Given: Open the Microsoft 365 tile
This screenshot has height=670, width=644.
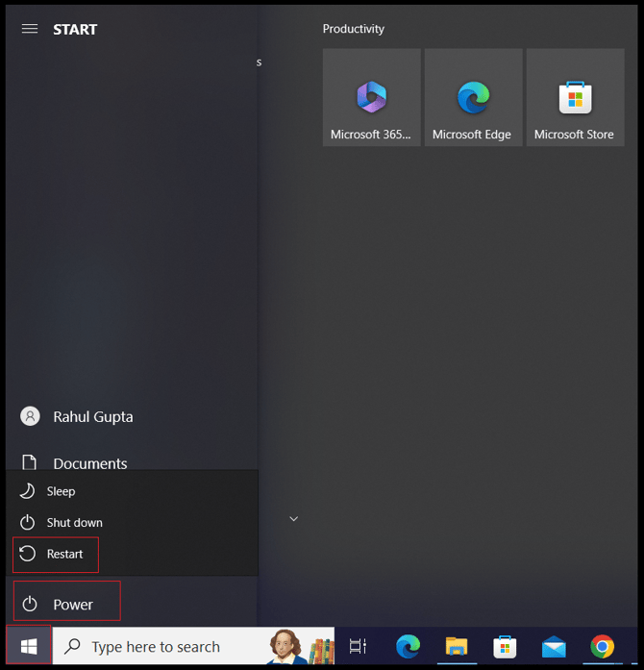Looking at the screenshot, I should (x=371, y=98).
